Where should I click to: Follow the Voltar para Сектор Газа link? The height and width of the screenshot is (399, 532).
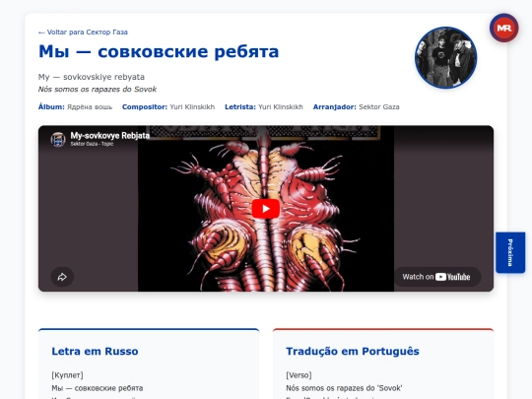click(83, 33)
